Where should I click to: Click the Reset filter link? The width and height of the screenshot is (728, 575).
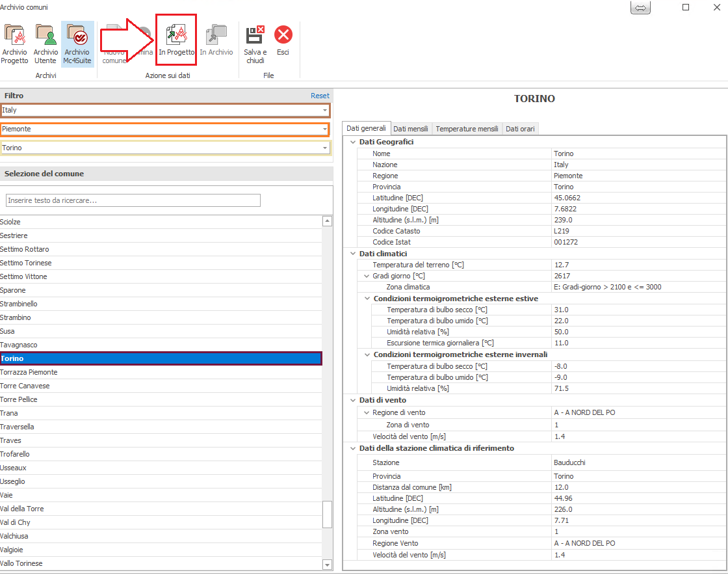[320, 96]
